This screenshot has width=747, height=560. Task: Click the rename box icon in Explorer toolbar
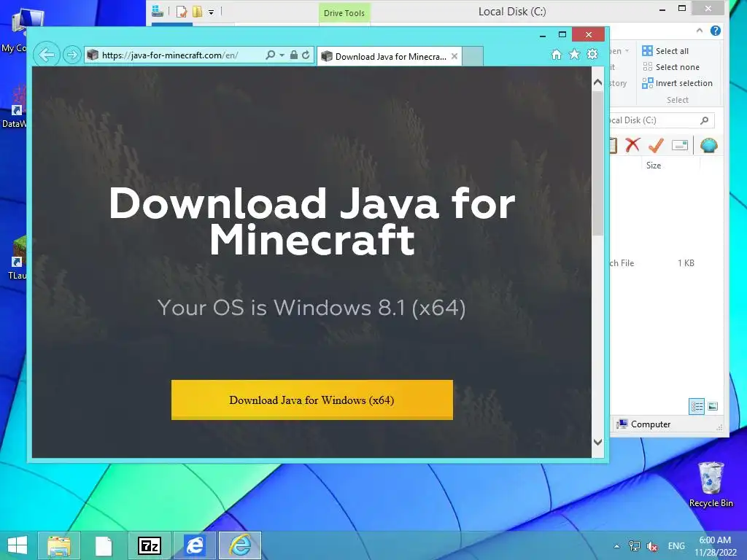click(680, 145)
